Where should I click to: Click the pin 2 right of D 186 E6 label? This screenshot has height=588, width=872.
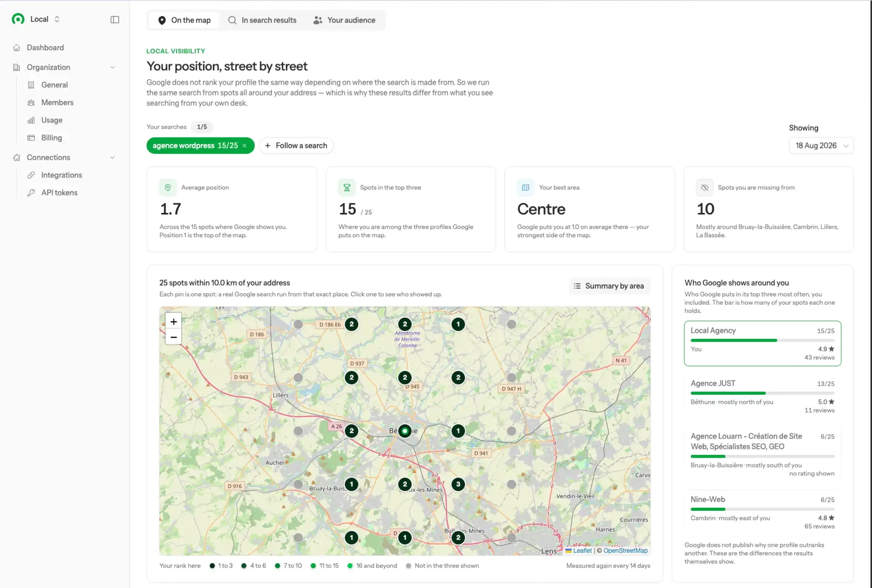coord(352,324)
